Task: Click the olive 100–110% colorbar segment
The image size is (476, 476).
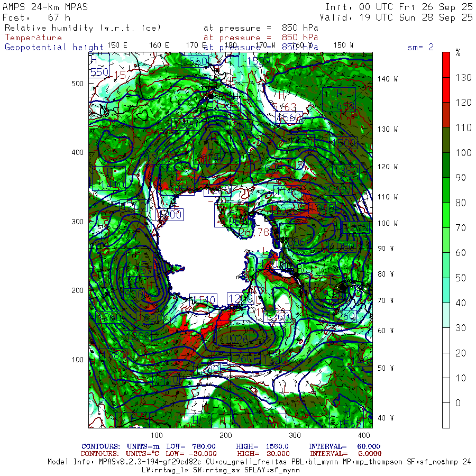Action: 446,140
